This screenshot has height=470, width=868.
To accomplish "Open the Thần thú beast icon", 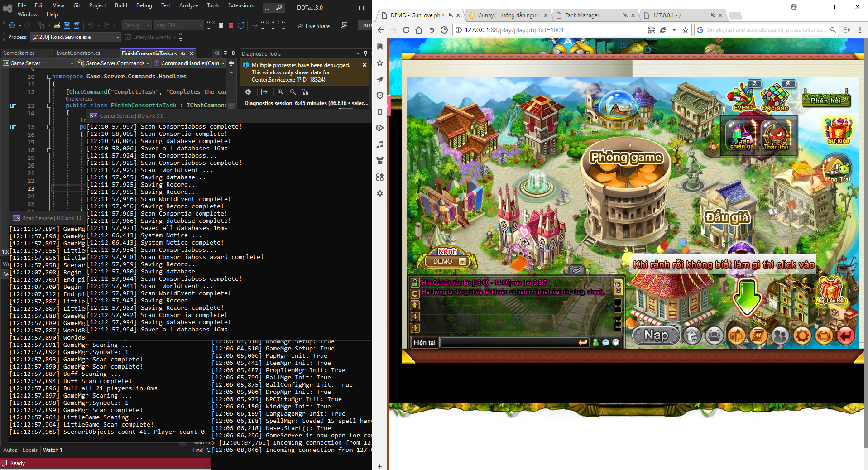I will 777,135.
